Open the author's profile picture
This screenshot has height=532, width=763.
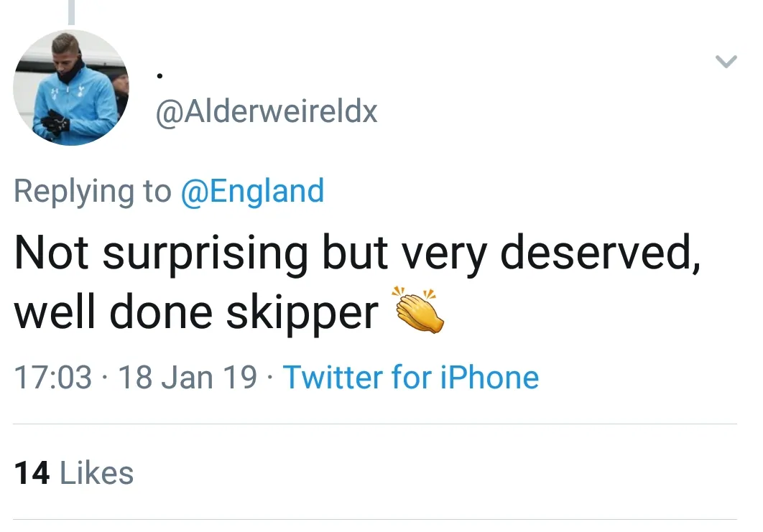(x=71, y=88)
